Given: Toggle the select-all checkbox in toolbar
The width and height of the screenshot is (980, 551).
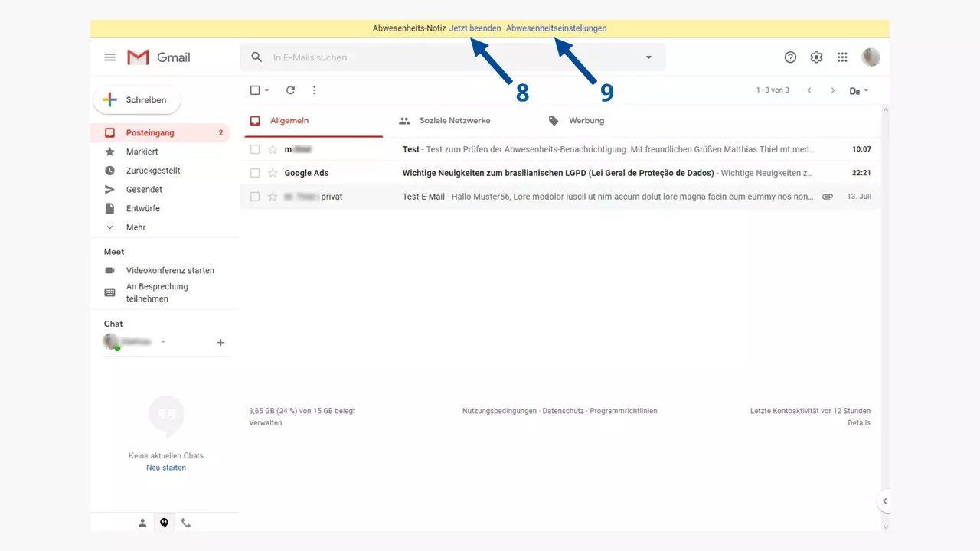Looking at the screenshot, I should [x=256, y=90].
